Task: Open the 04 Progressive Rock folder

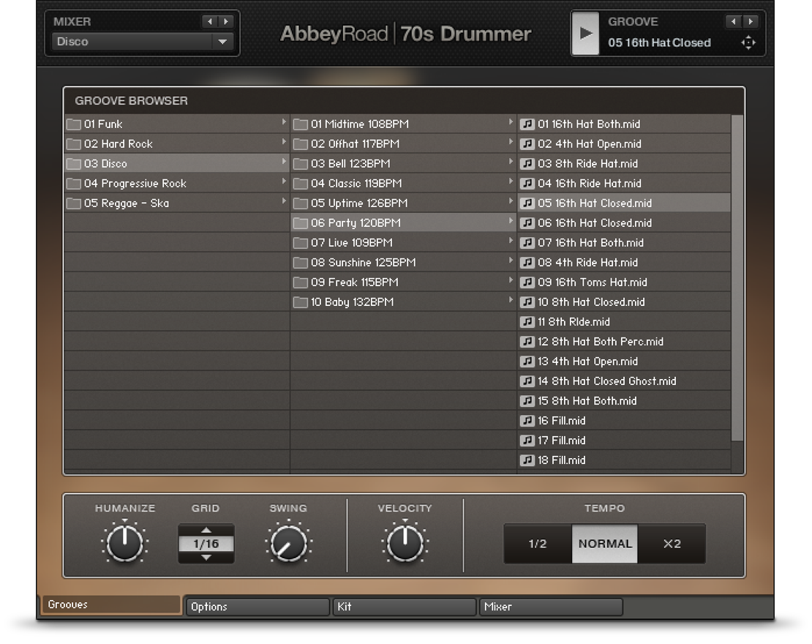Action: (x=176, y=183)
